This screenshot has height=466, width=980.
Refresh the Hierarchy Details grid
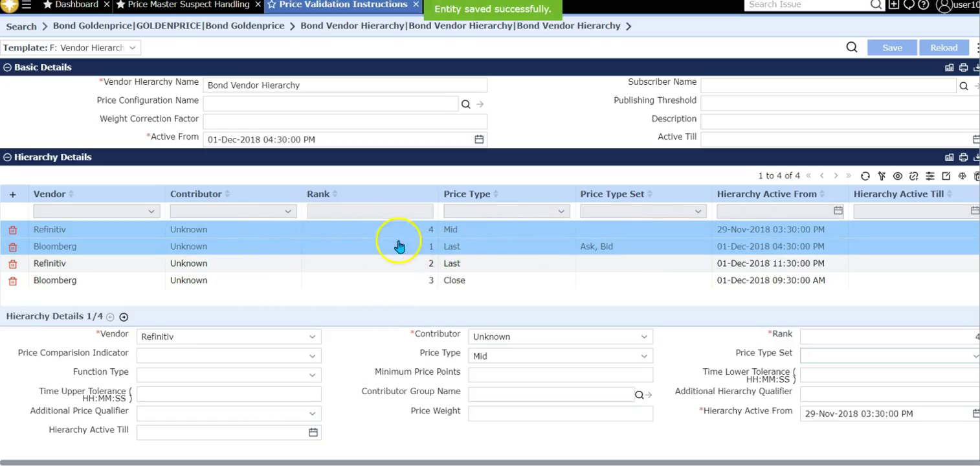(x=865, y=176)
